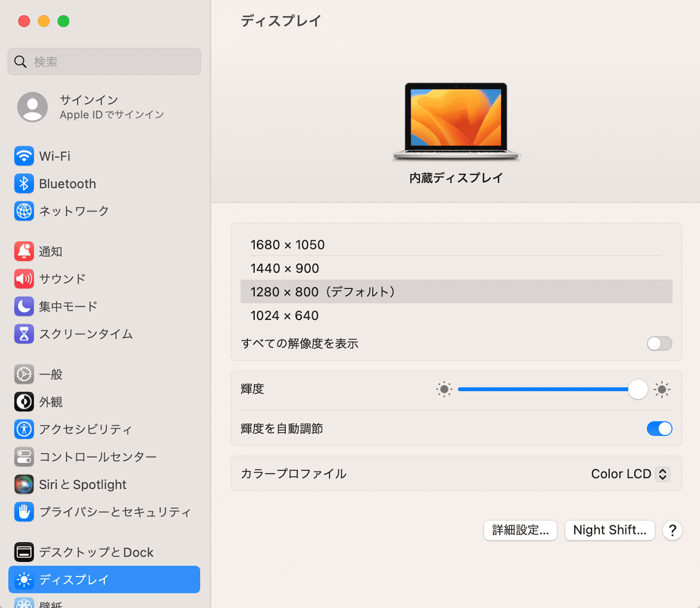Click the 詳細設定... button
The image size is (700, 608).
520,530
